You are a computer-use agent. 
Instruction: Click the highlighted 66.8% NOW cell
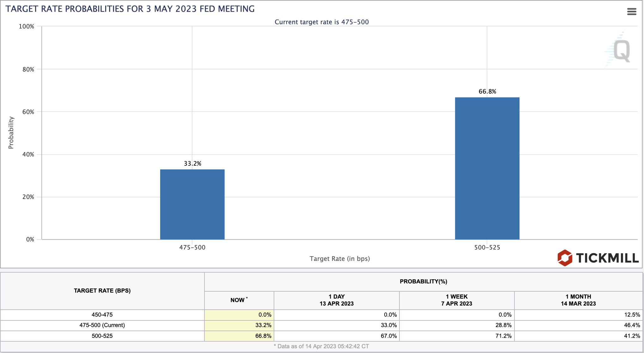(239, 336)
